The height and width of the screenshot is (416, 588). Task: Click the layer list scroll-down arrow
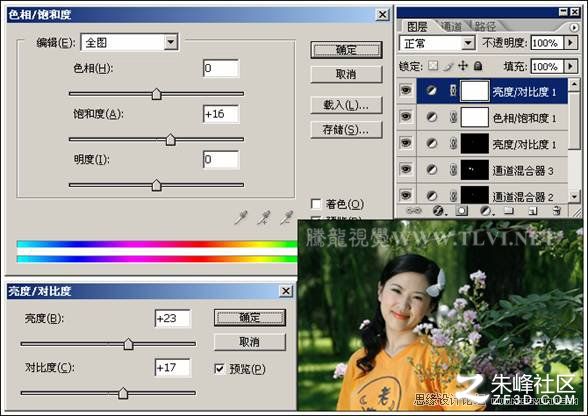pos(574,196)
